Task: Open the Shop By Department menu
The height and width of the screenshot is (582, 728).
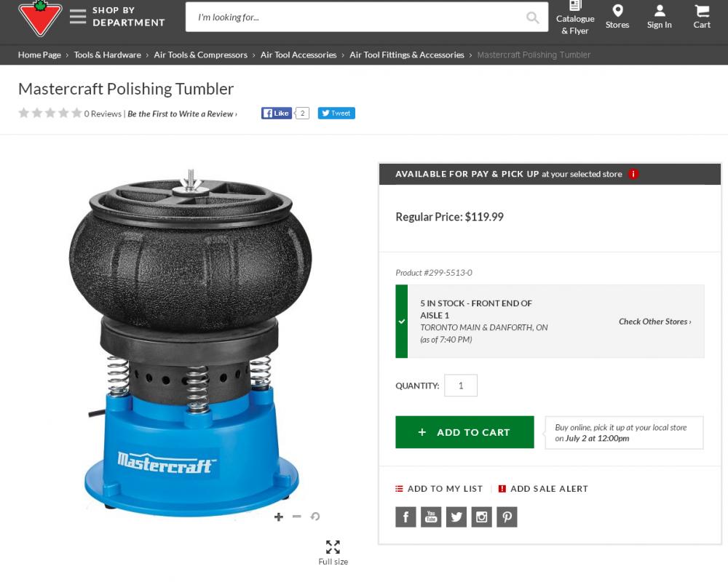Action: click(x=117, y=17)
